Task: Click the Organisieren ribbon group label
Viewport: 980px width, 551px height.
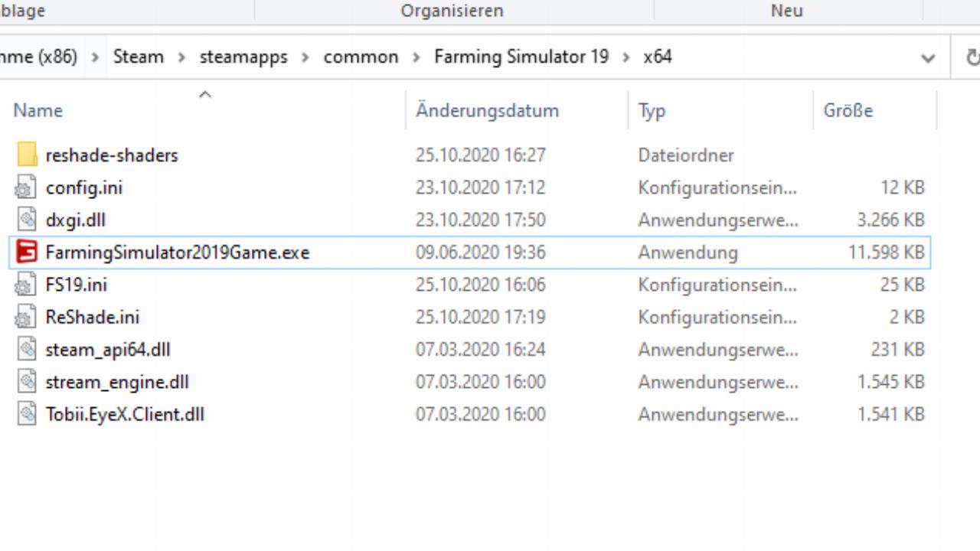Action: [x=452, y=11]
